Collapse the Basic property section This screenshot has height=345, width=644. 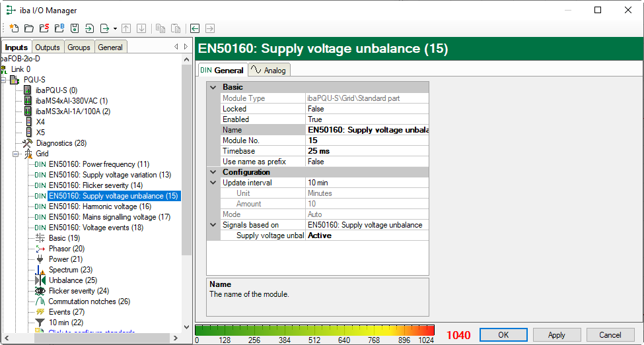click(213, 87)
